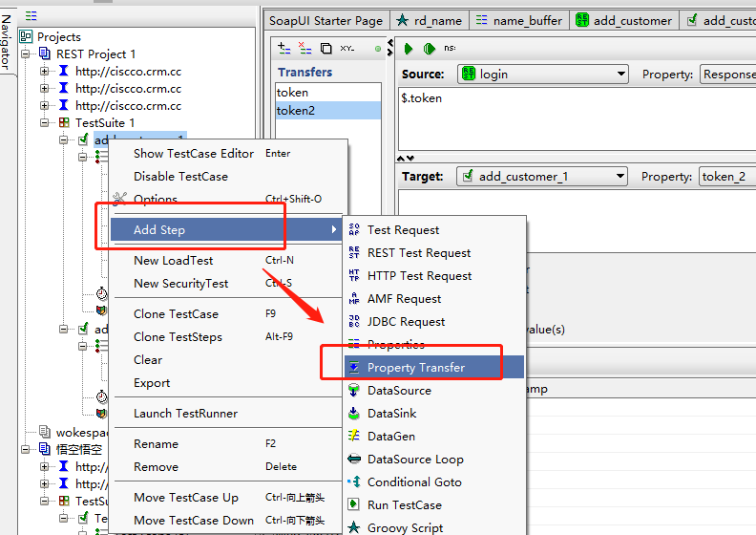The width and height of the screenshot is (756, 535).
Task: Switch to add_customer REST request tab
Action: [624, 21]
